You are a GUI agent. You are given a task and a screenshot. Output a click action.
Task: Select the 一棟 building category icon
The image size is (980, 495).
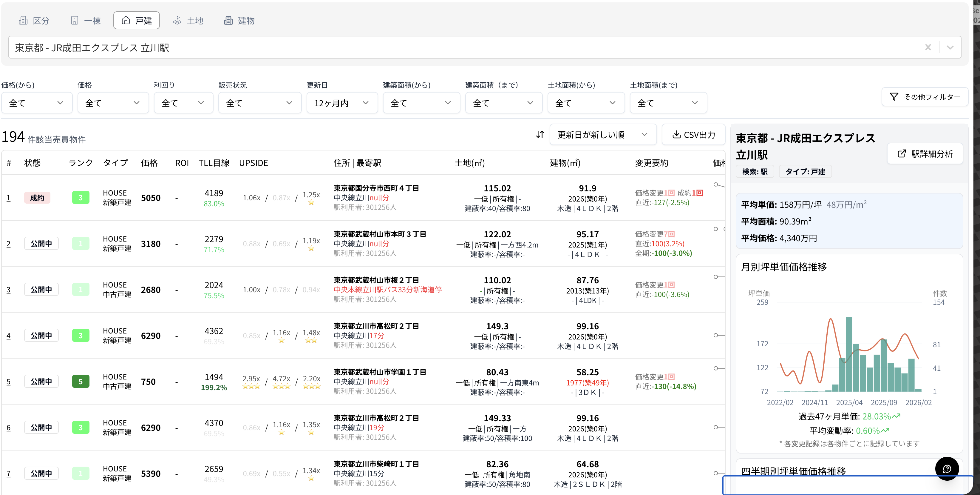point(75,20)
